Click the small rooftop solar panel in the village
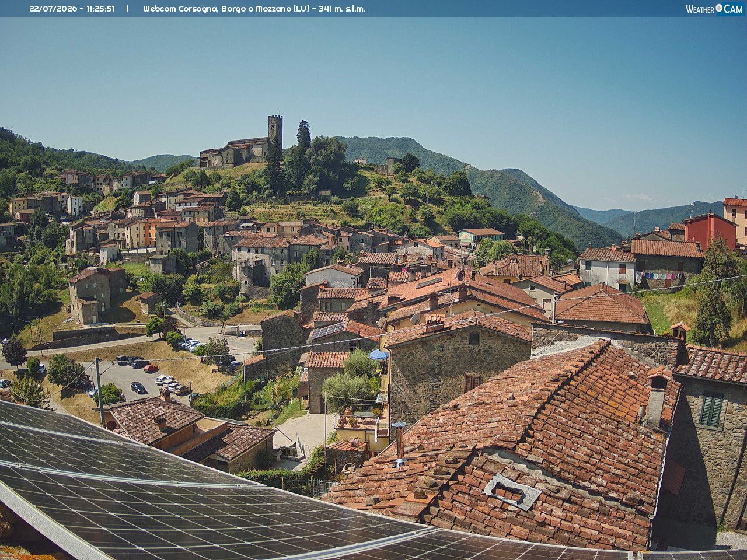The height and width of the screenshot is (560, 747). (x=327, y=331)
